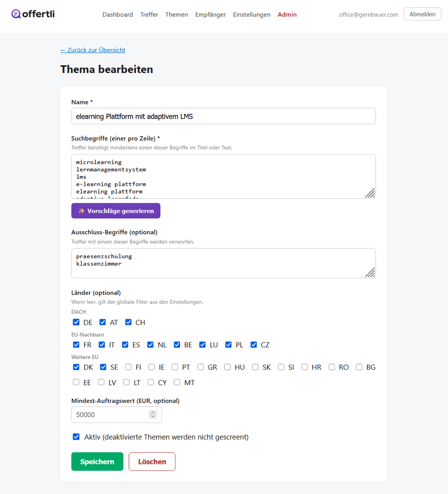Increase Mindest-Auftragswert with the up stepper arrow
Screen dimensions: 448x494
153,412
